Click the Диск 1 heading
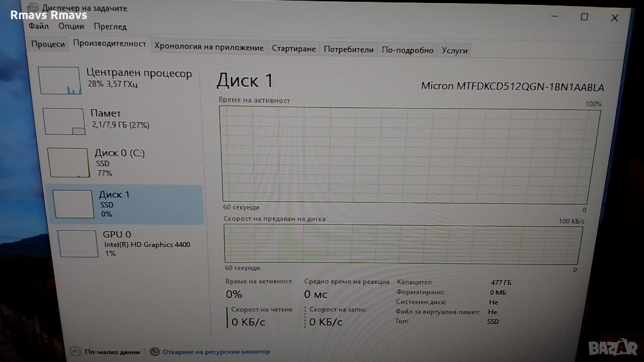 tap(245, 80)
